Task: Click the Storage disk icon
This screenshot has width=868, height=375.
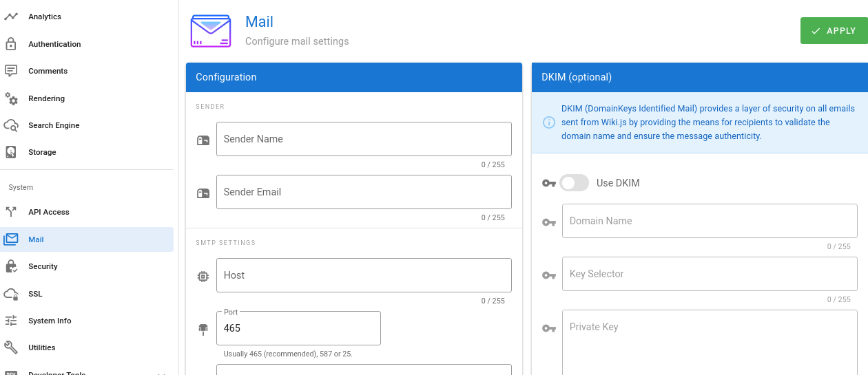Action: [11, 152]
